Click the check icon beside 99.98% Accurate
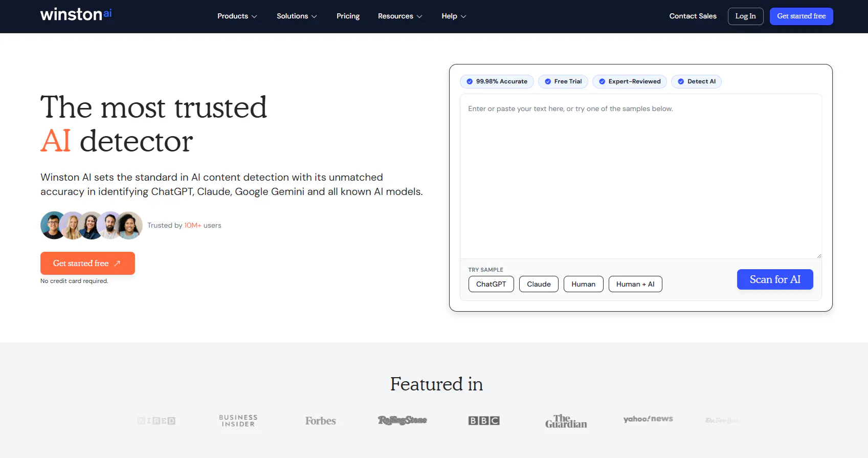 470,81
